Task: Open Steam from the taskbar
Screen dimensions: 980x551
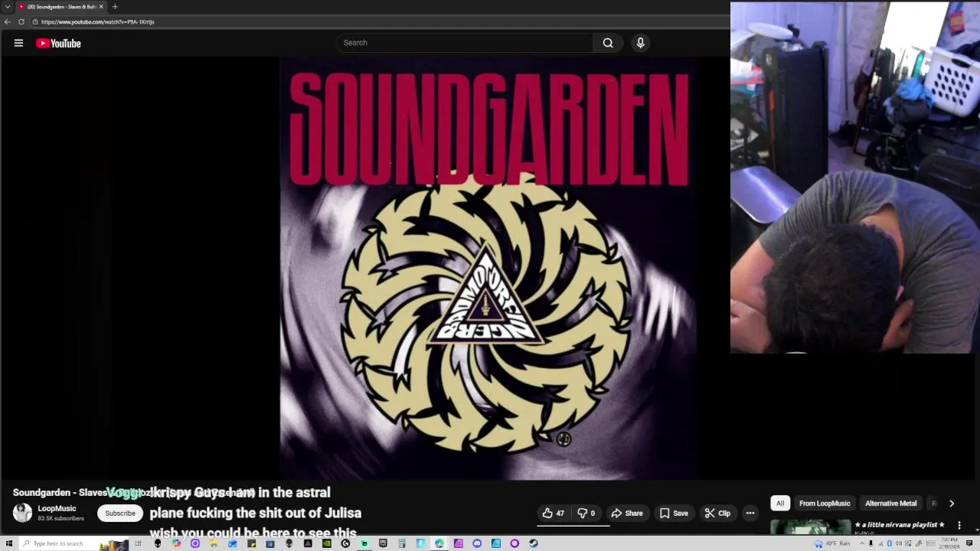Action: [x=533, y=543]
